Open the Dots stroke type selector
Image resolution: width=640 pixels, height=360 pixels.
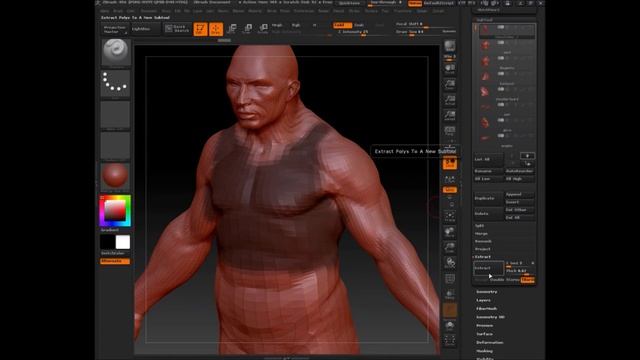click(116, 83)
